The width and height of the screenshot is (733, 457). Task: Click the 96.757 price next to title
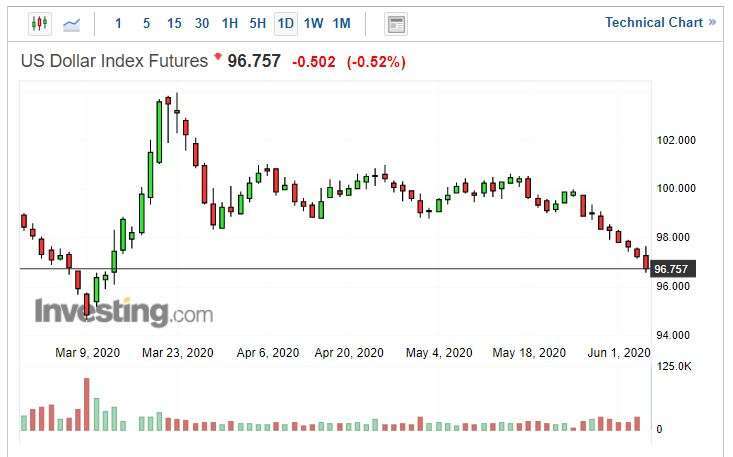(254, 61)
